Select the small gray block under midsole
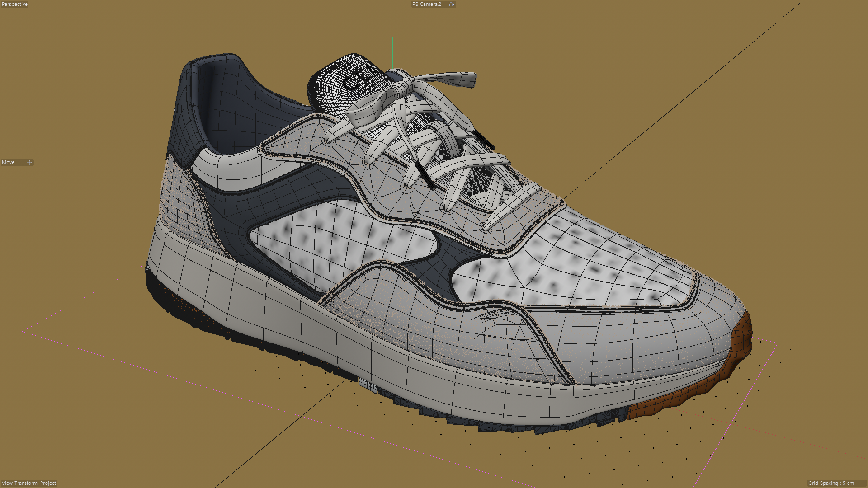The height and width of the screenshot is (488, 868). 368,385
